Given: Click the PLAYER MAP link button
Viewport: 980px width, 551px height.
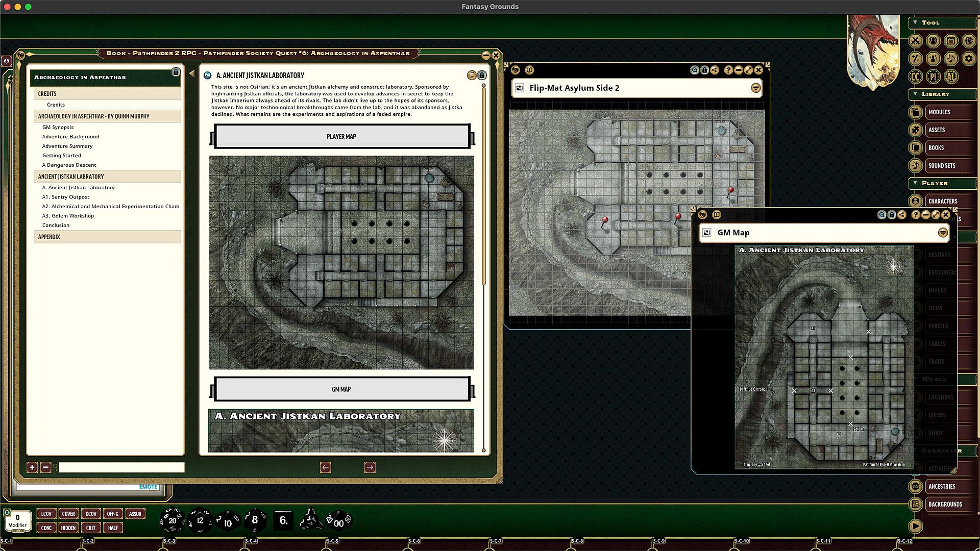Looking at the screenshot, I should (x=341, y=137).
